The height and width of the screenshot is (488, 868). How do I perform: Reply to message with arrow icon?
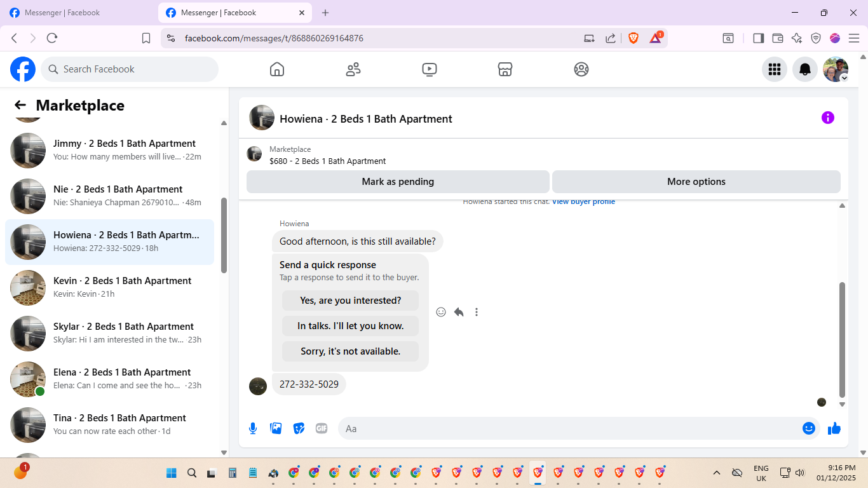click(x=459, y=312)
